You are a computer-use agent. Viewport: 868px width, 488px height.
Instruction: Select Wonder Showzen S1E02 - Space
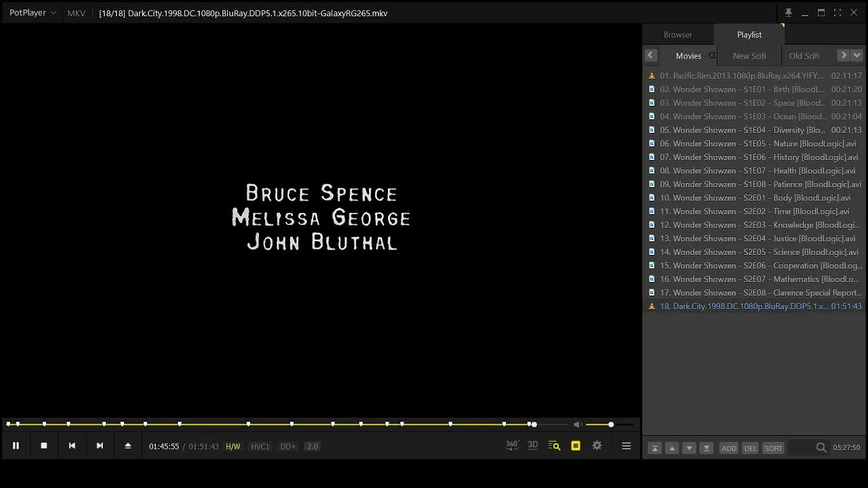point(755,103)
